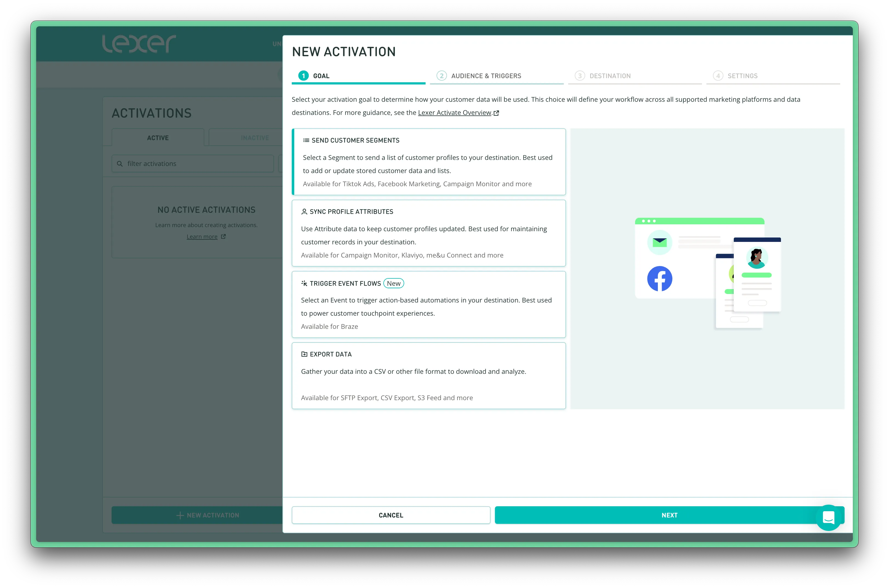Click the Lexer logo
889x588 pixels.
click(139, 44)
